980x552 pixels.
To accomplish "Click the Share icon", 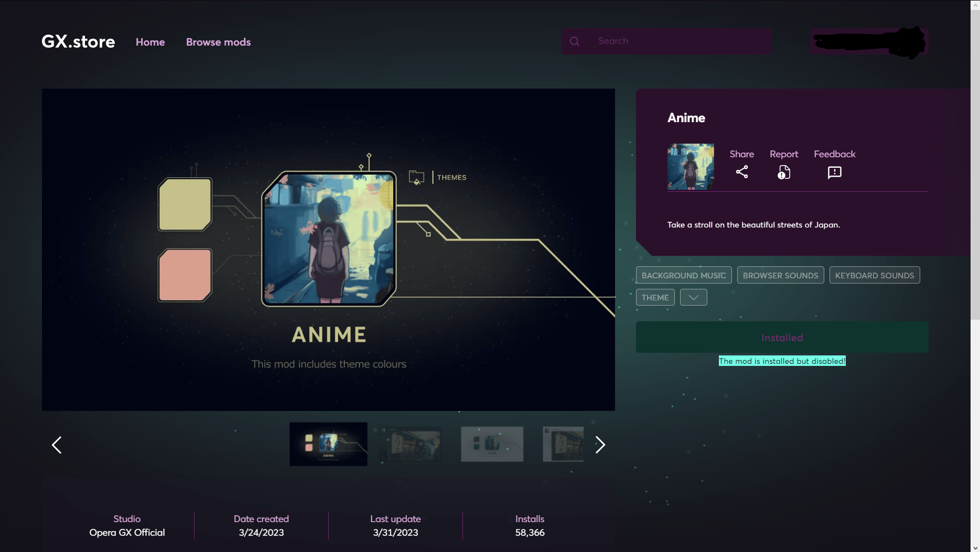I will click(x=742, y=171).
